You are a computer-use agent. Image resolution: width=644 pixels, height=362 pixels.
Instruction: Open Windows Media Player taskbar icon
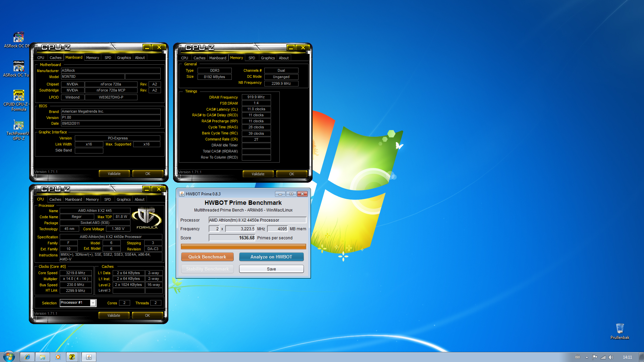click(x=58, y=357)
